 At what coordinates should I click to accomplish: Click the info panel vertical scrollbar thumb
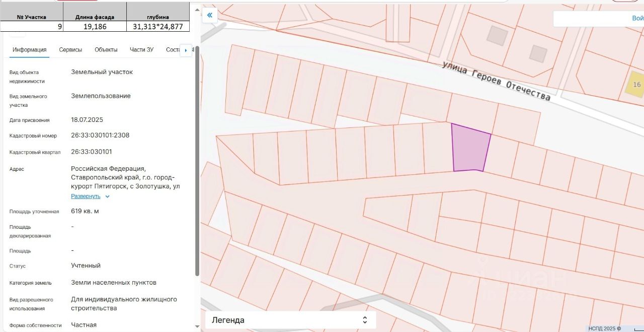coord(197,161)
